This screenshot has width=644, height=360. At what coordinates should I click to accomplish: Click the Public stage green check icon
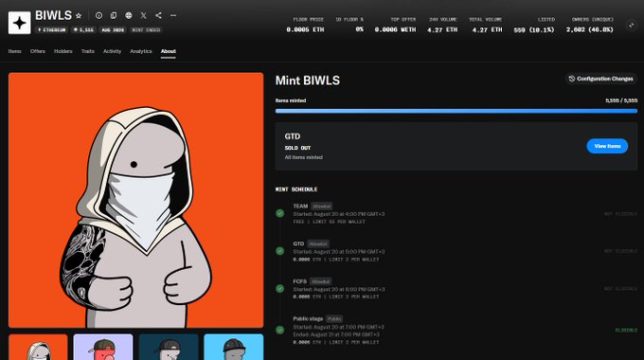280,330
